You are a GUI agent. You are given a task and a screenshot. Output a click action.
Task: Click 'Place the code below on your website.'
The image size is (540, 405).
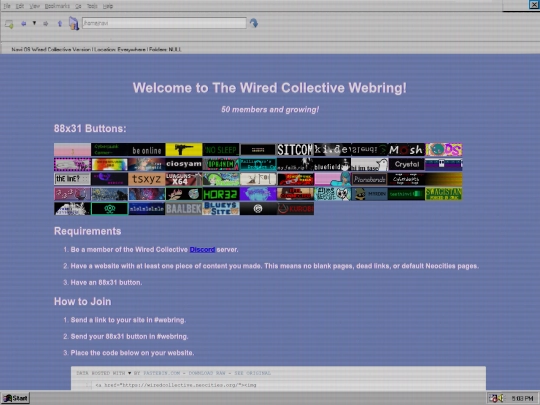[132, 353]
